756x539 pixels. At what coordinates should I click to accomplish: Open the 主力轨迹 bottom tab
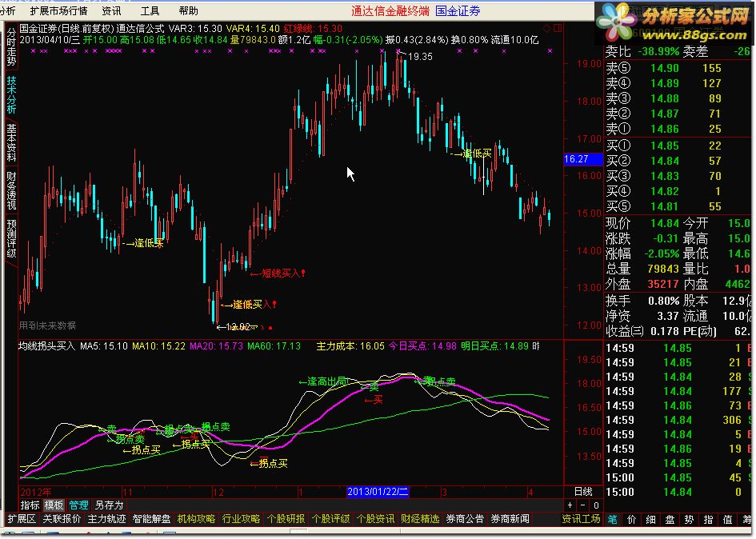[106, 519]
